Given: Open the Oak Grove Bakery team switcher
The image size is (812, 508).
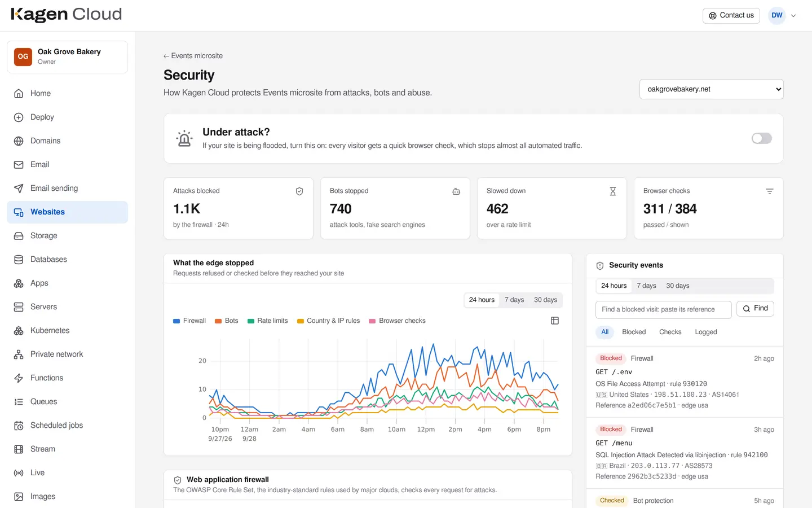Looking at the screenshot, I should [68, 57].
